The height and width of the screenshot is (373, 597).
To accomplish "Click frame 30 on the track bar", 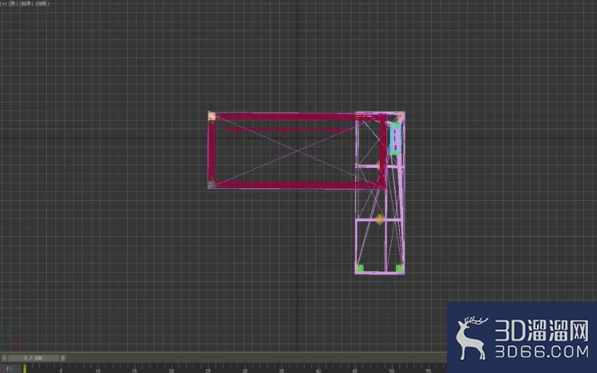I will coord(245,370).
